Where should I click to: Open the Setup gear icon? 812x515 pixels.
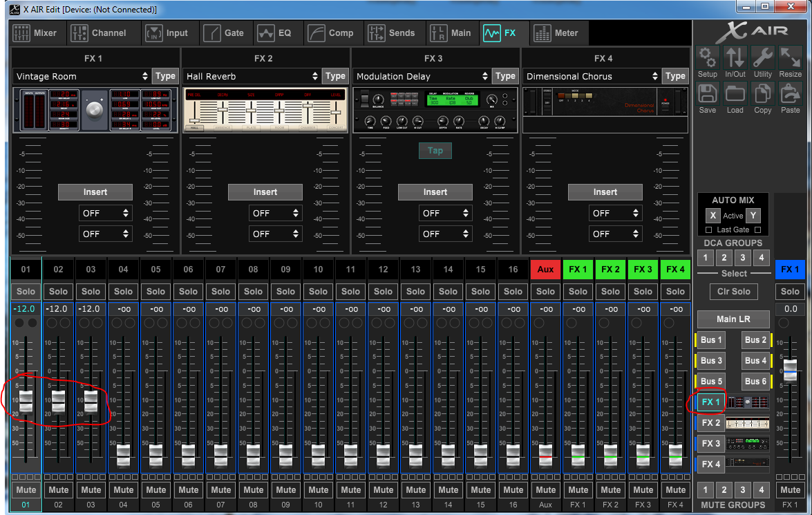pos(708,57)
